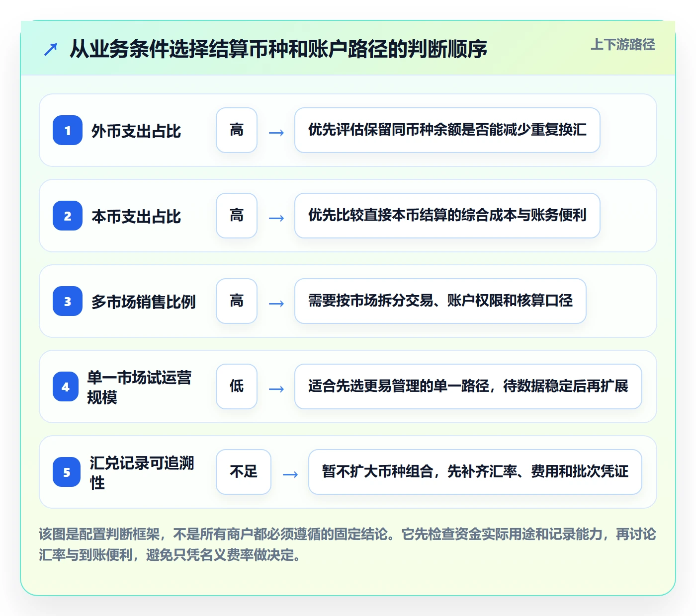
Task: Select the footer note starting with 该图是配置判断框架
Action: tap(348, 544)
